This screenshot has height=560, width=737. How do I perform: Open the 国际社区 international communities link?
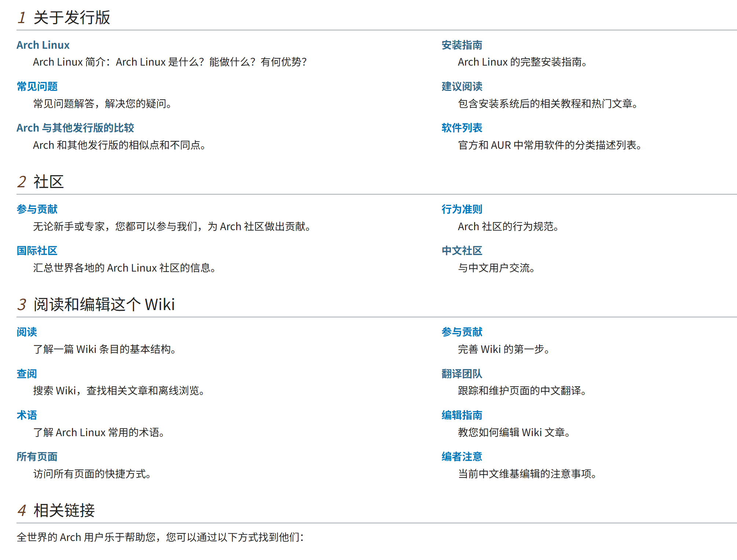click(x=38, y=251)
